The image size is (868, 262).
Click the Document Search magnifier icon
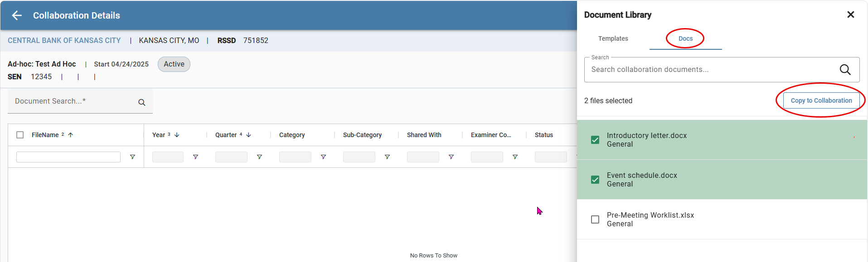tap(142, 102)
